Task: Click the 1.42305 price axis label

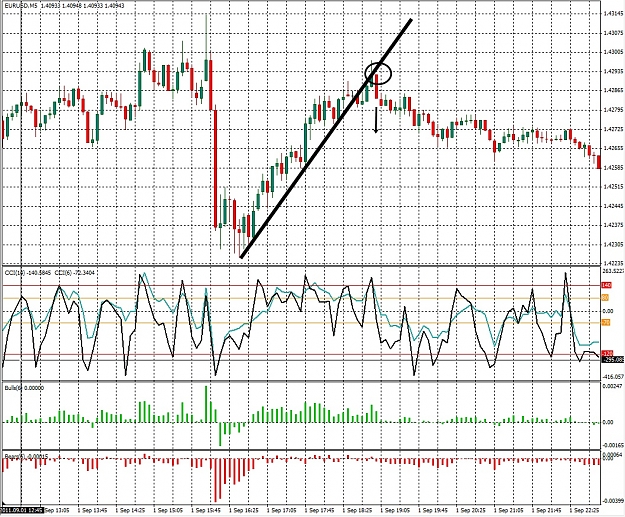Action: pyautogui.click(x=613, y=244)
